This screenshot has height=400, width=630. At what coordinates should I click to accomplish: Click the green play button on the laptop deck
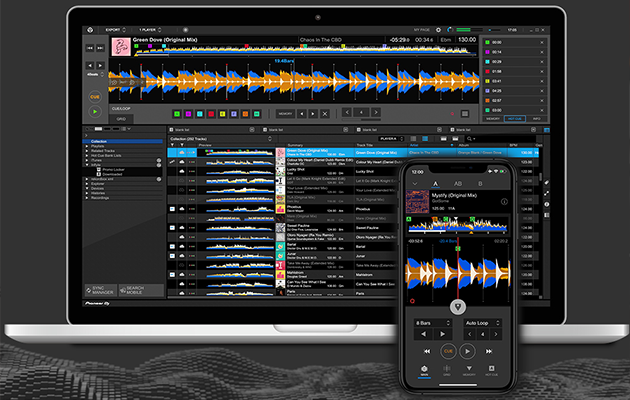click(x=95, y=113)
